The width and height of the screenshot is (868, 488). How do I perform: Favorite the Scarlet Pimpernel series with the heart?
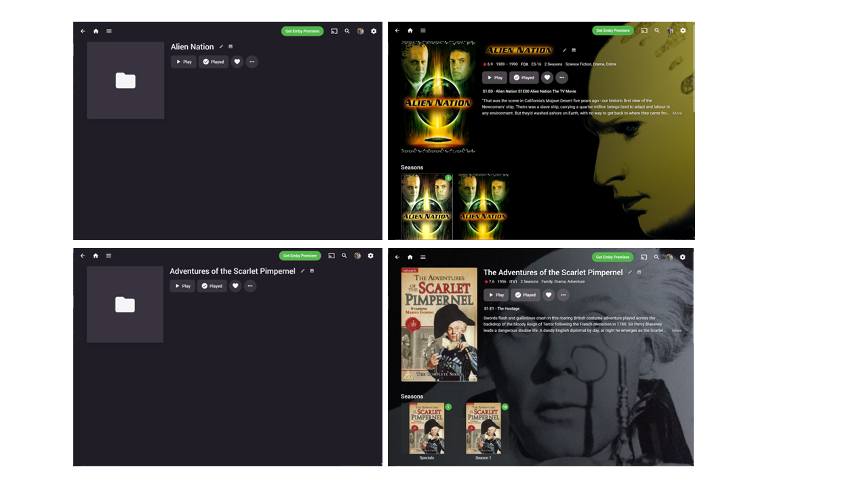coord(549,295)
